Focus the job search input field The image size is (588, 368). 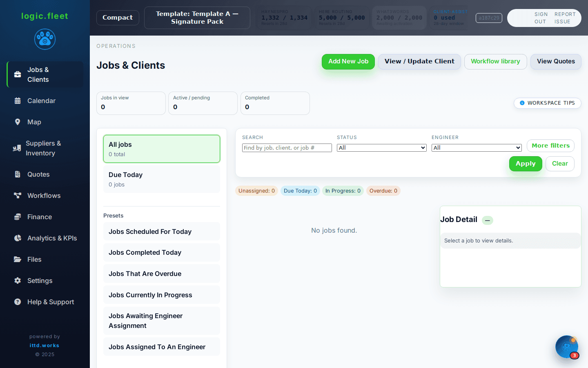(287, 148)
